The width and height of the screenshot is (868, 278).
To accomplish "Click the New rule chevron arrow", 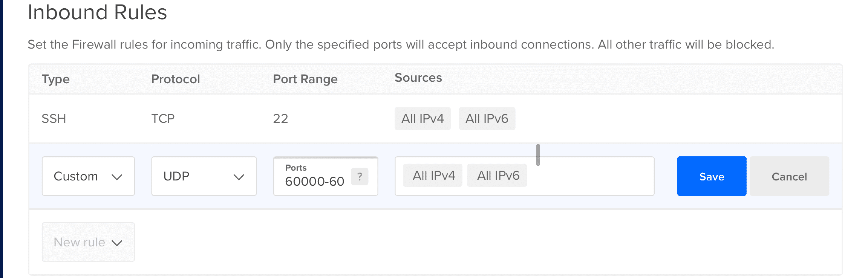I will 117,243.
